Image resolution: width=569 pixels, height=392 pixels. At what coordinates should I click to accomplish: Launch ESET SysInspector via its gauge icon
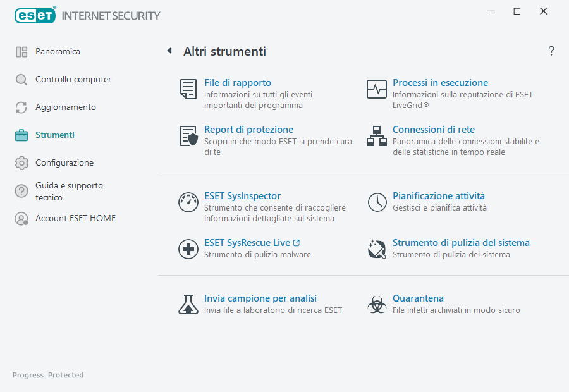pos(188,202)
